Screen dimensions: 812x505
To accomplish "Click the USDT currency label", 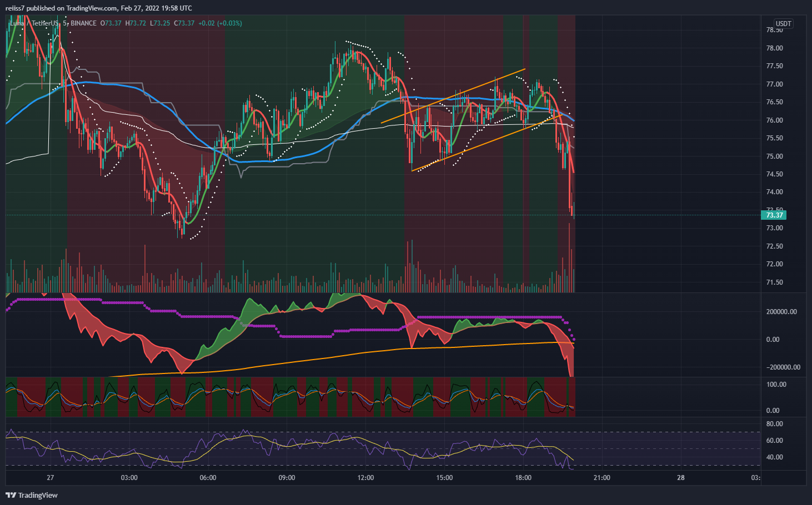I will pos(783,24).
